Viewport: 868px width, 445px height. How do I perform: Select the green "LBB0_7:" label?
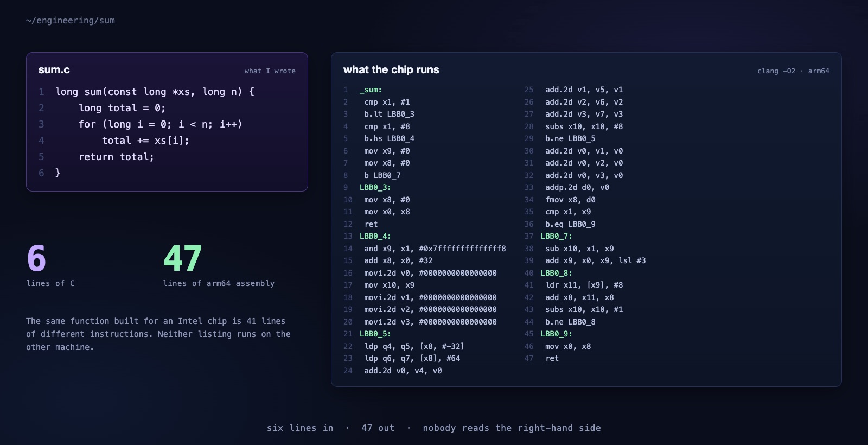557,237
